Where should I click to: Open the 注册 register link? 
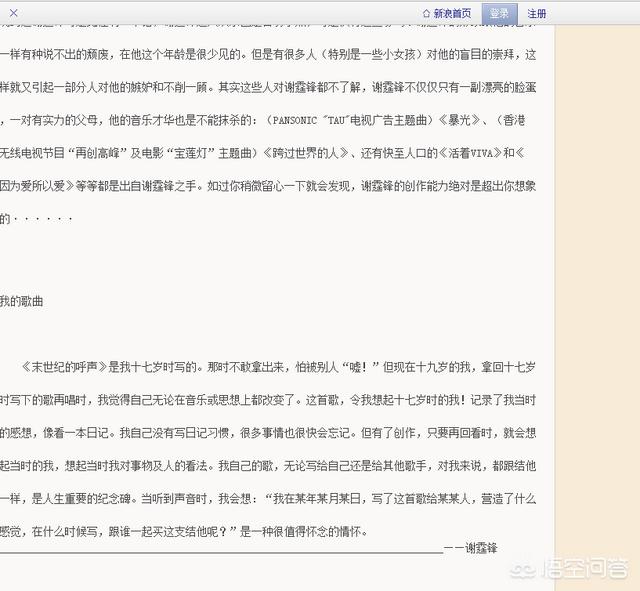537,14
